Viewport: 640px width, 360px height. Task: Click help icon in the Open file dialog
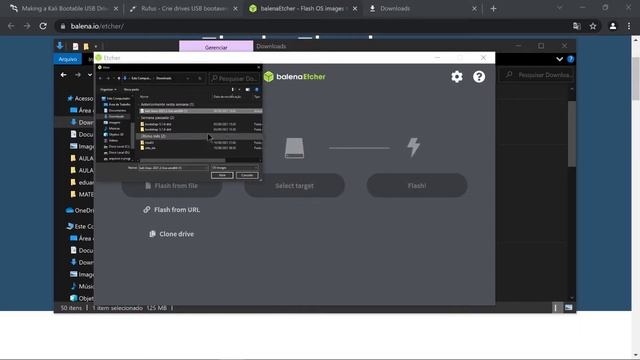tap(257, 90)
